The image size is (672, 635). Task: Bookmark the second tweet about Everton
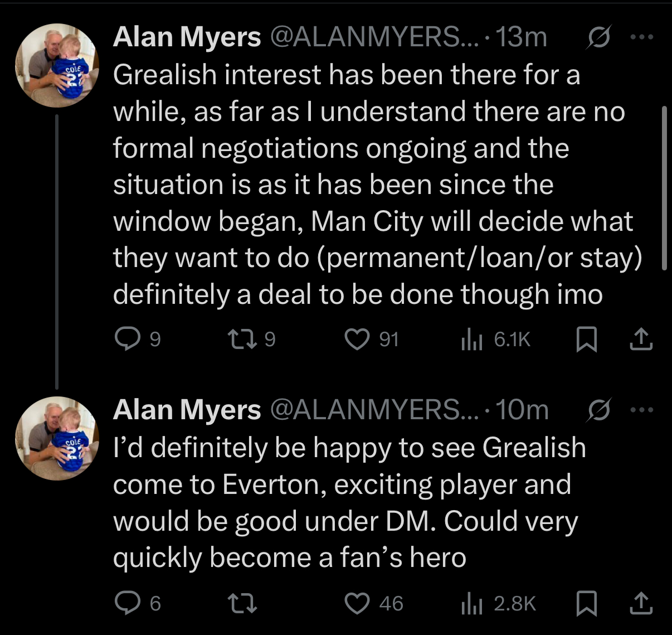(x=586, y=603)
